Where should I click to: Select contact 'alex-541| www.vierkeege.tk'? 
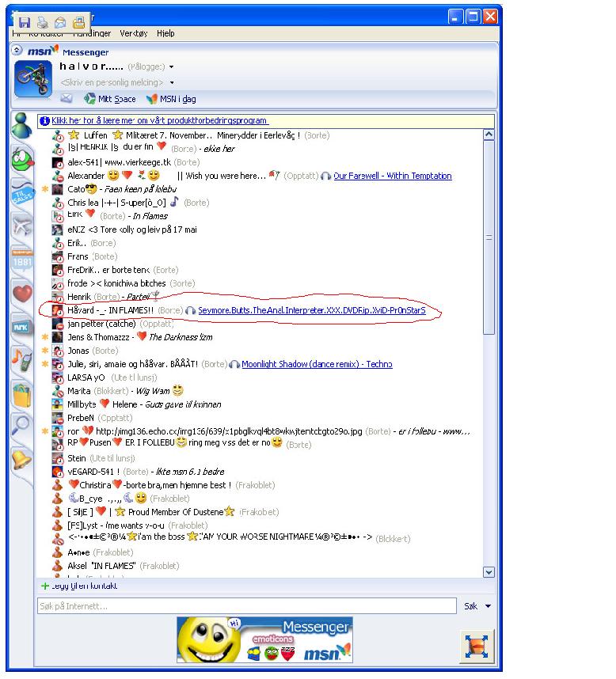(126, 162)
